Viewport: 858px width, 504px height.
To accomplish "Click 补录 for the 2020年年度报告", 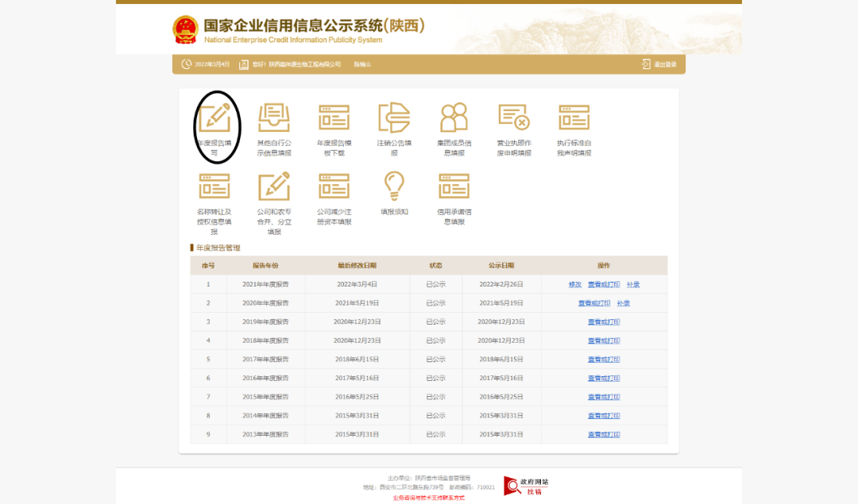I will [x=624, y=303].
